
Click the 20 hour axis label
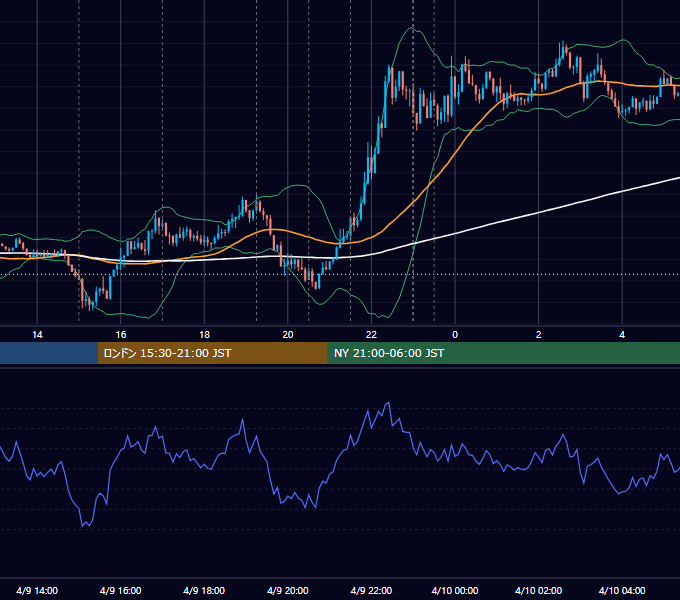point(288,335)
